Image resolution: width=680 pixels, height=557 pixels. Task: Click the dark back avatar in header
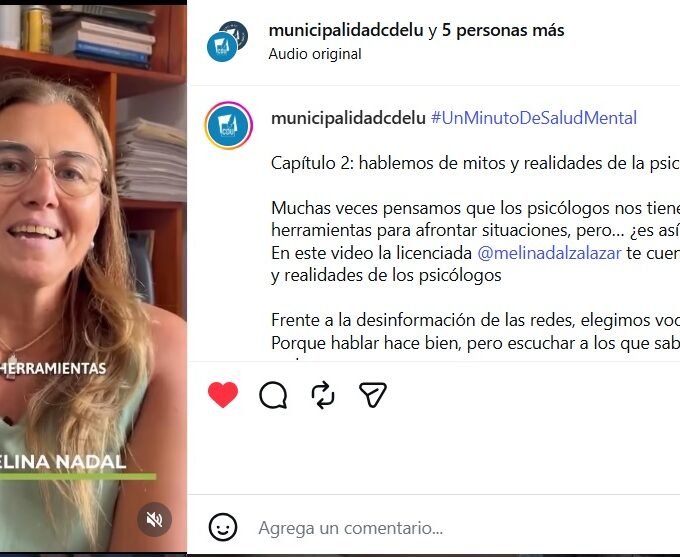[235, 33]
